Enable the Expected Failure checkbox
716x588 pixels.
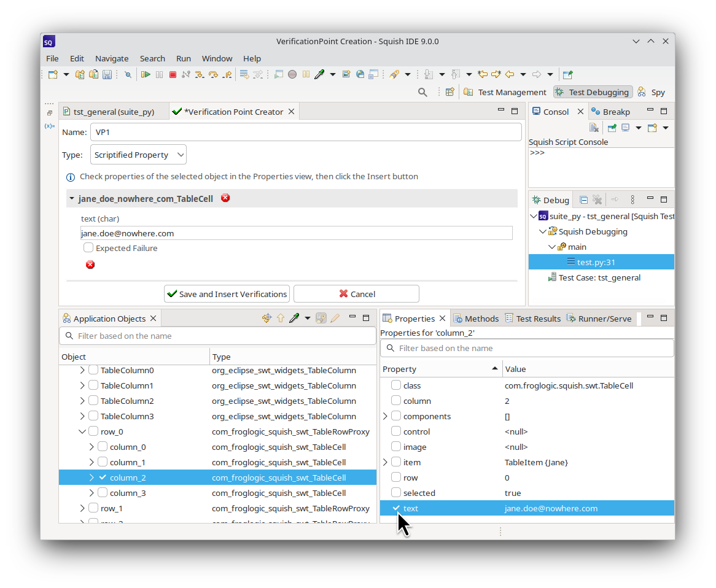click(88, 248)
